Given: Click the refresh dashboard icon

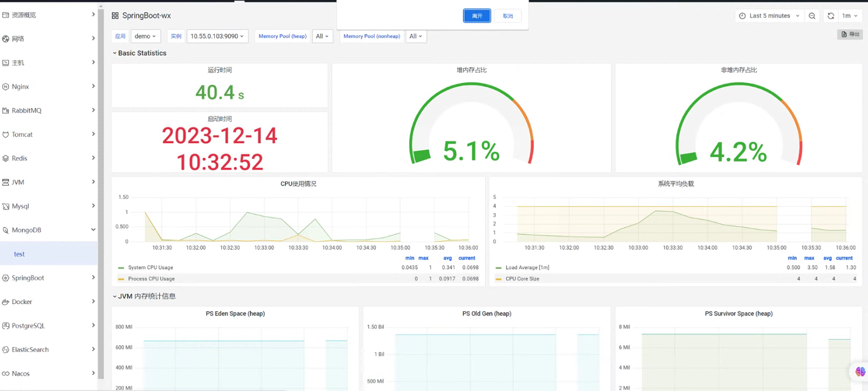Looking at the screenshot, I should (x=831, y=16).
